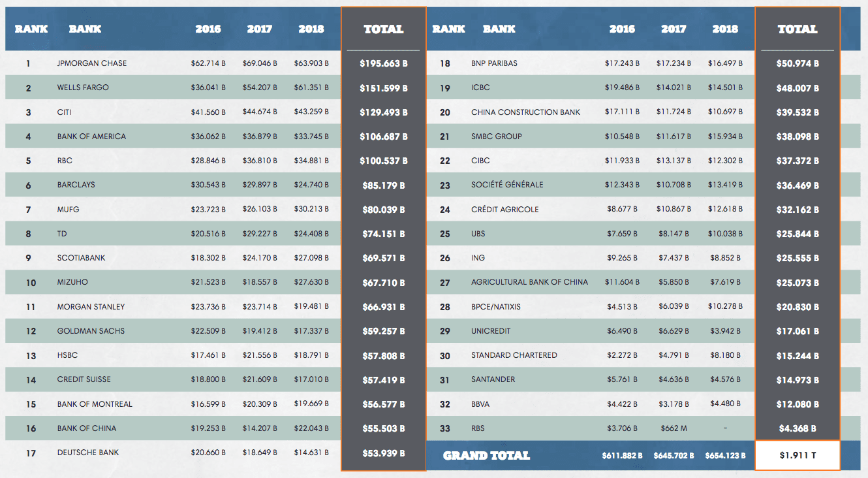Screen dimensions: 868x478
Task: Select the CREDIT SUISSE bank name
Action: (84, 379)
